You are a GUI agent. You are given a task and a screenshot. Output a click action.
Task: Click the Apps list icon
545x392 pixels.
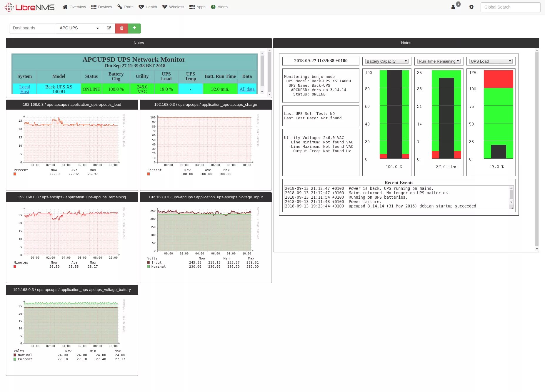coord(192,7)
